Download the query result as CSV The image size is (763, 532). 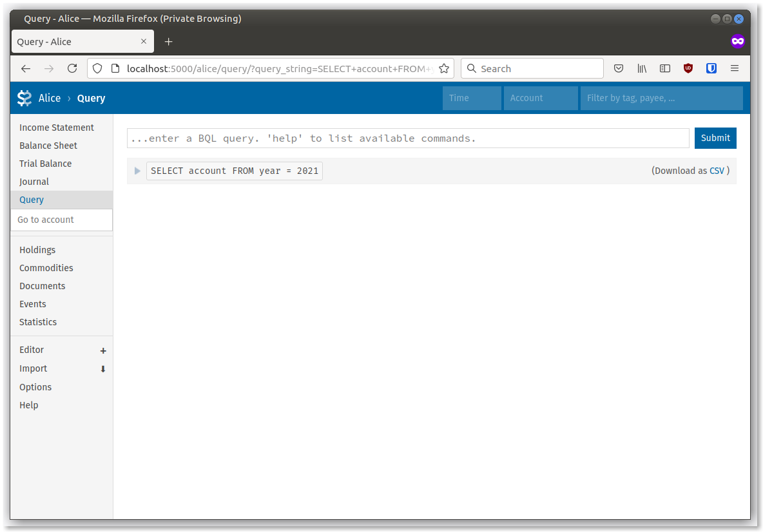tap(717, 171)
